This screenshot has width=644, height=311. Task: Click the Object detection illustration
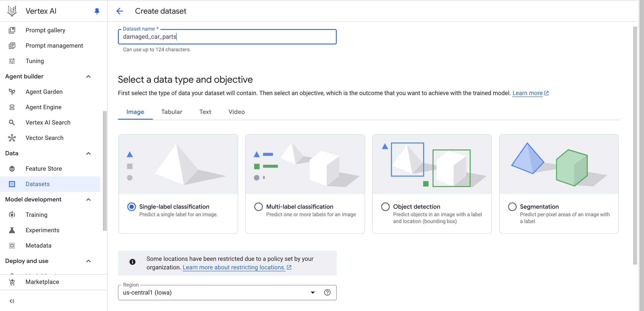coord(432,164)
